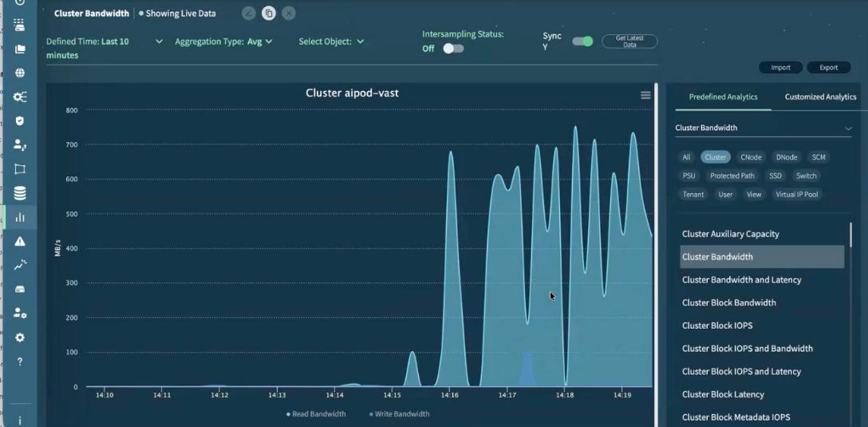Select Cluster Block Bandwidth

coord(762,302)
